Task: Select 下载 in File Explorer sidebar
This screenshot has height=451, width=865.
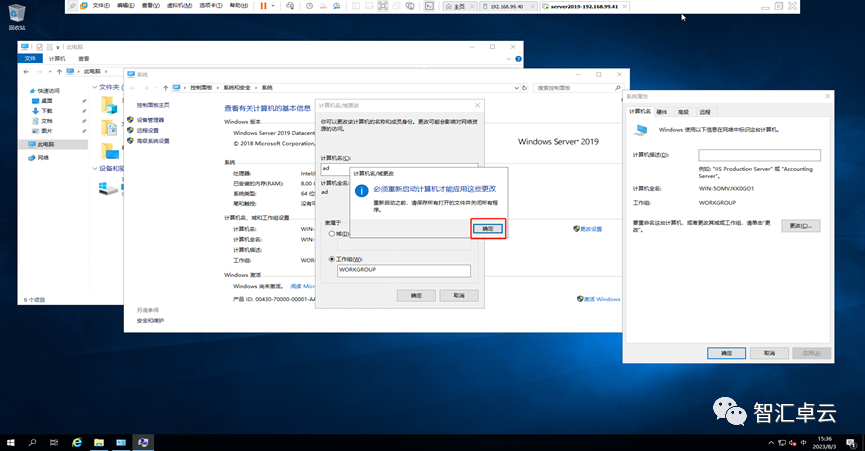Action: (47, 111)
